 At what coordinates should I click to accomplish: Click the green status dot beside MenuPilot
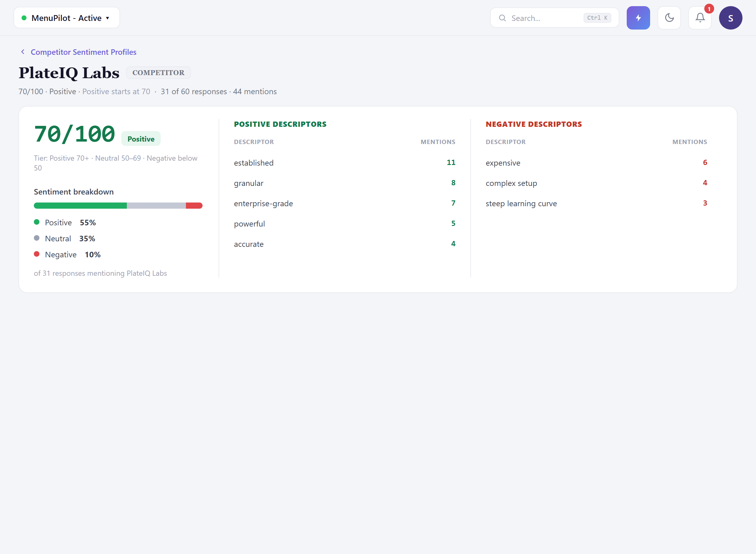24,18
